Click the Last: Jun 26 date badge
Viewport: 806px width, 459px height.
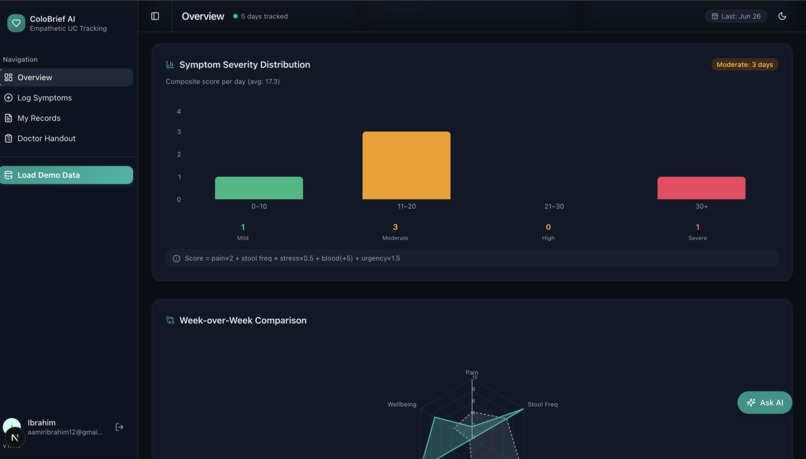point(736,16)
